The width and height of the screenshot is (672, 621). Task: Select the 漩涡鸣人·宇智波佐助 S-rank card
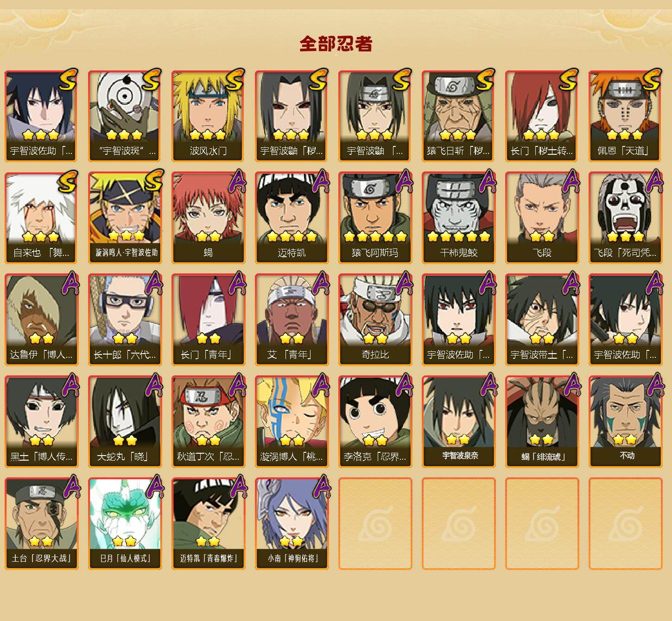(x=125, y=218)
